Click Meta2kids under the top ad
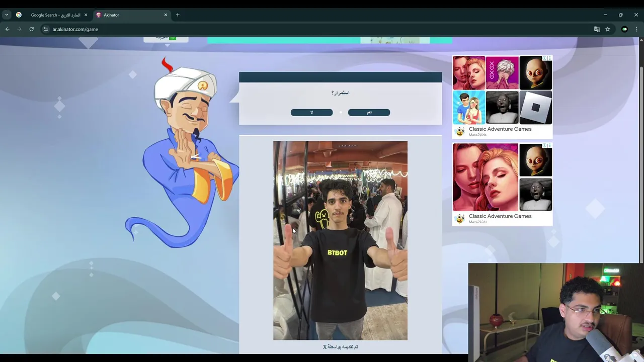Screen dimensions: 644x362 [x=477, y=135]
